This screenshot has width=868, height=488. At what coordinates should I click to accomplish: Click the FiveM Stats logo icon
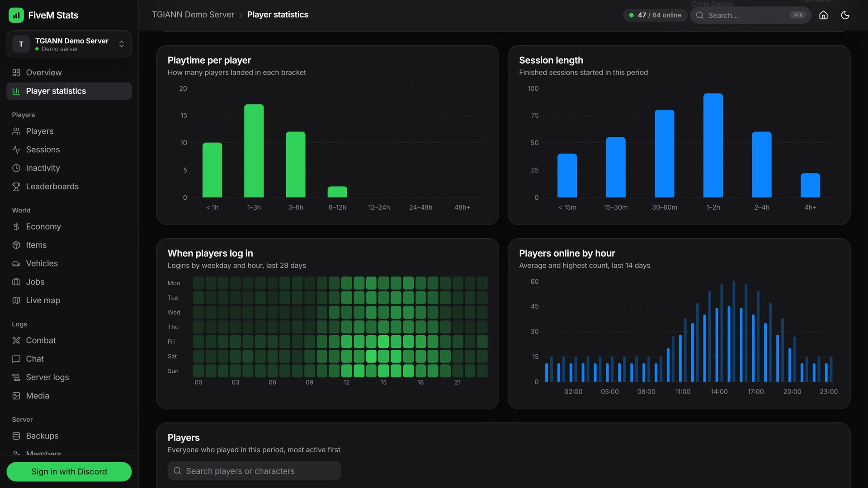pyautogui.click(x=16, y=15)
